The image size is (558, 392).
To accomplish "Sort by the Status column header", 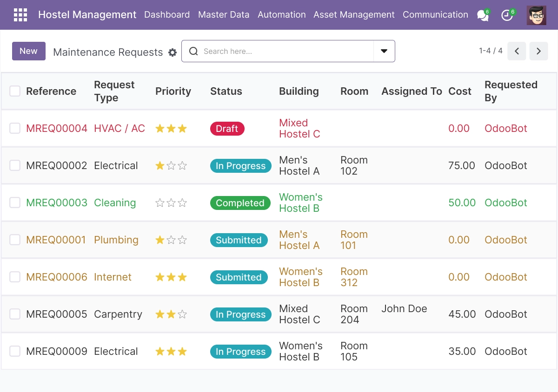I will (x=226, y=91).
